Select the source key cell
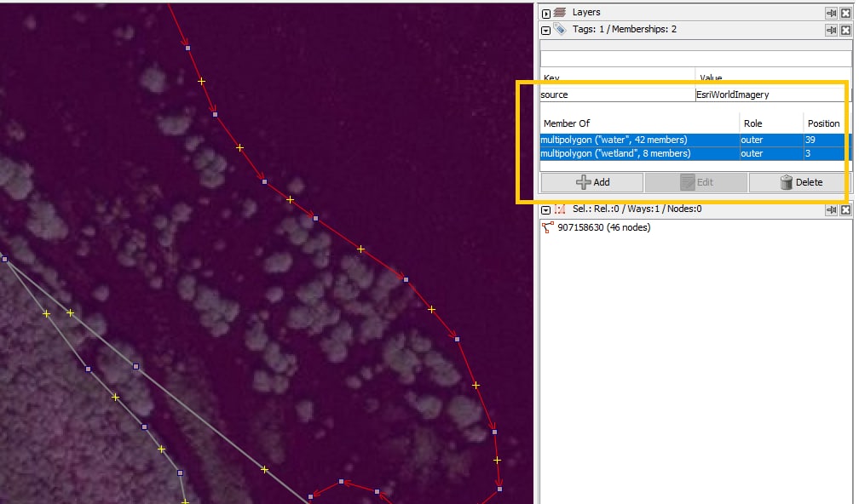859x504 pixels. [x=617, y=94]
